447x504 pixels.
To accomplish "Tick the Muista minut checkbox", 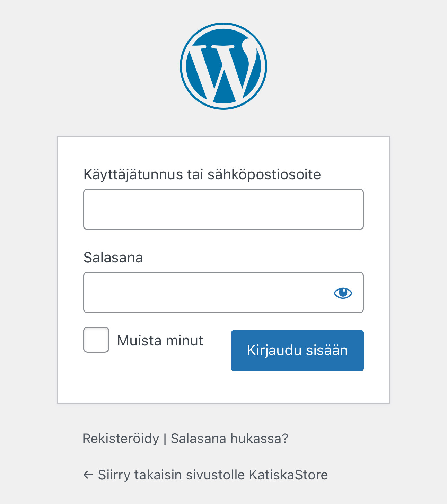I will [96, 340].
